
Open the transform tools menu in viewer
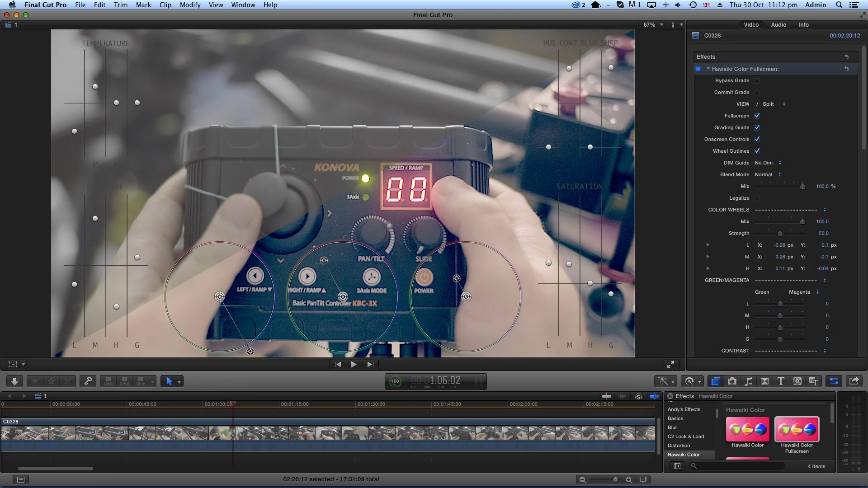[17, 364]
